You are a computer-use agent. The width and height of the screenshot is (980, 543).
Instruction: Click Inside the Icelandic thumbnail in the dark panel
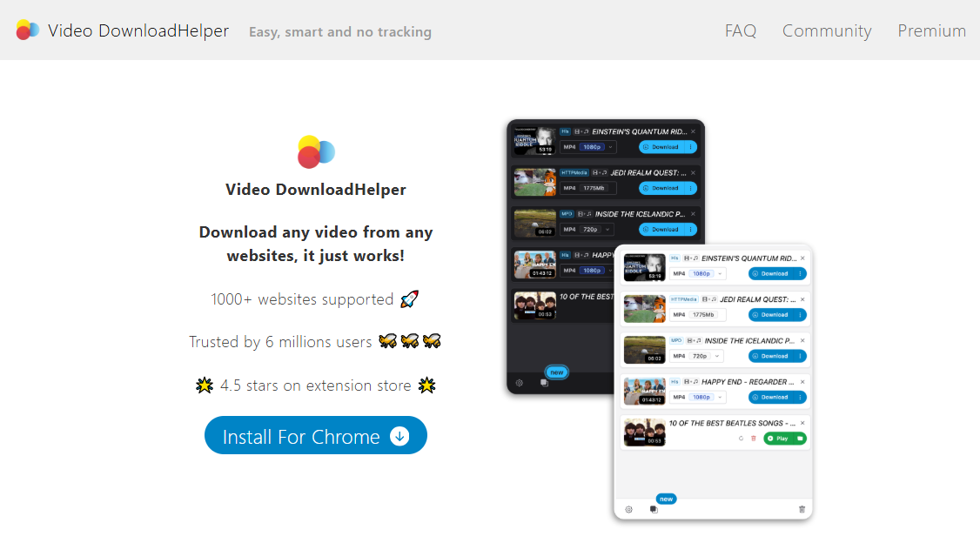coord(534,223)
